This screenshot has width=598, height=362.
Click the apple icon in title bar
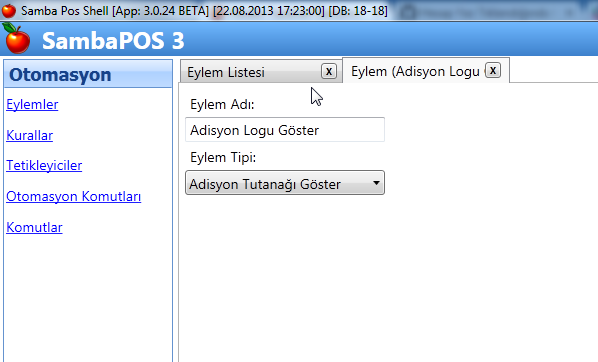click(x=9, y=10)
